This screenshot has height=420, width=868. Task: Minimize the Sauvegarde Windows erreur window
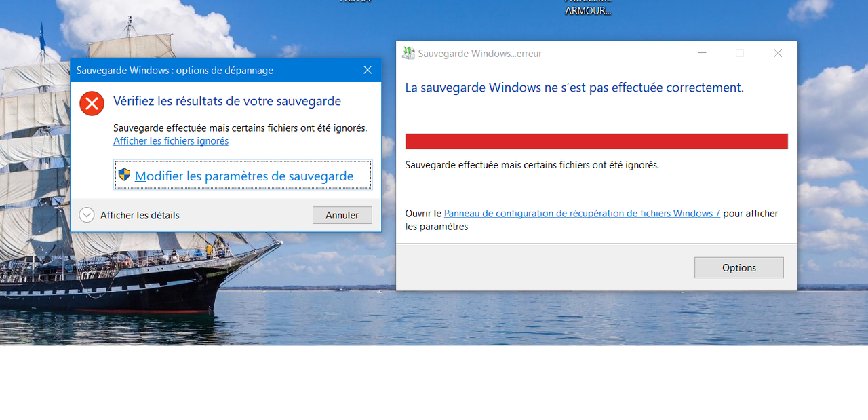click(x=702, y=53)
